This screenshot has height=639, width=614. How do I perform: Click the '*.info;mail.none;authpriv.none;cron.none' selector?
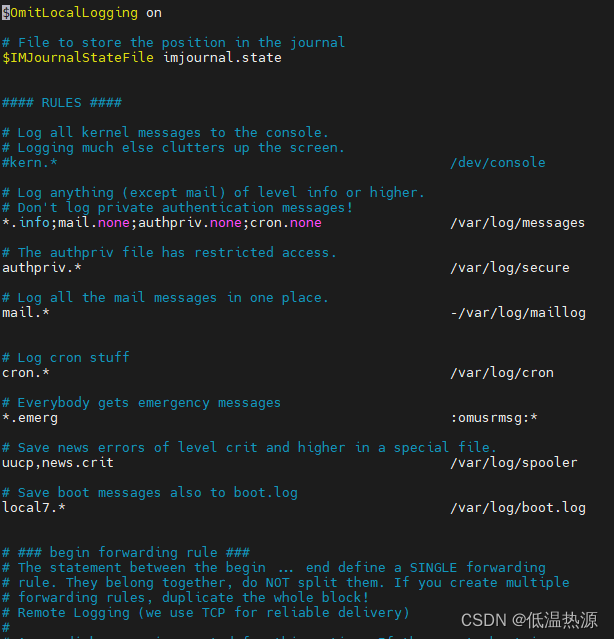162,223
